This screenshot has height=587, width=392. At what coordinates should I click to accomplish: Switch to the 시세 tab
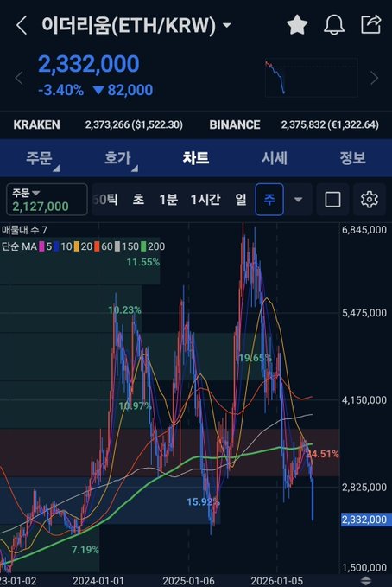click(275, 158)
